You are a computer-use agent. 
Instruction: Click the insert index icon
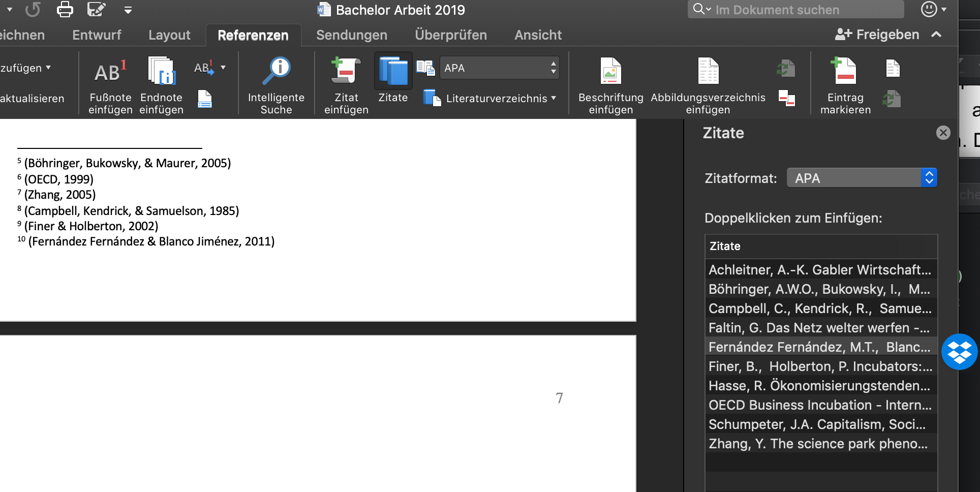coord(893,68)
